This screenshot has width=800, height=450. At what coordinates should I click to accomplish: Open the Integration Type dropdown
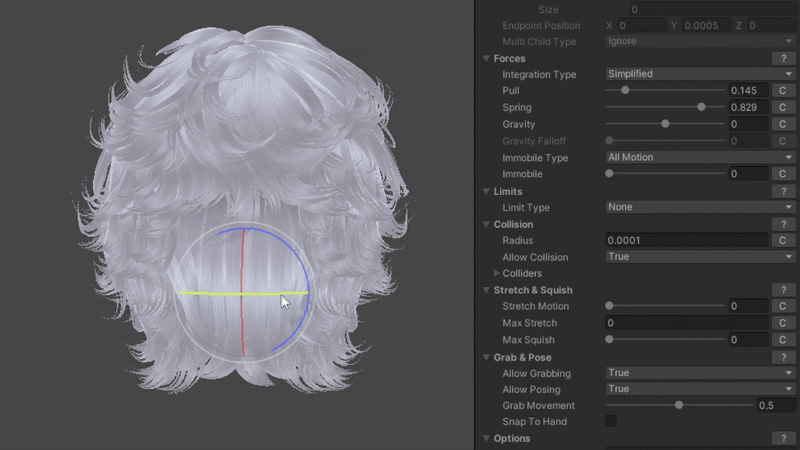click(x=699, y=74)
